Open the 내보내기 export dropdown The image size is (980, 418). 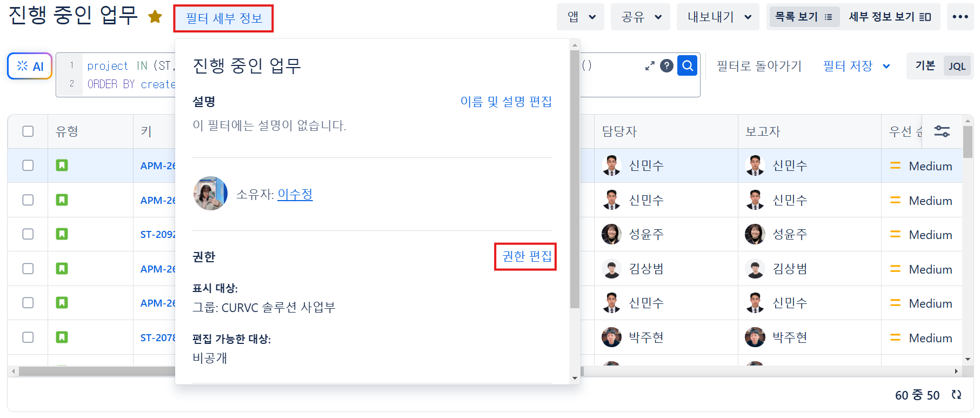point(718,17)
